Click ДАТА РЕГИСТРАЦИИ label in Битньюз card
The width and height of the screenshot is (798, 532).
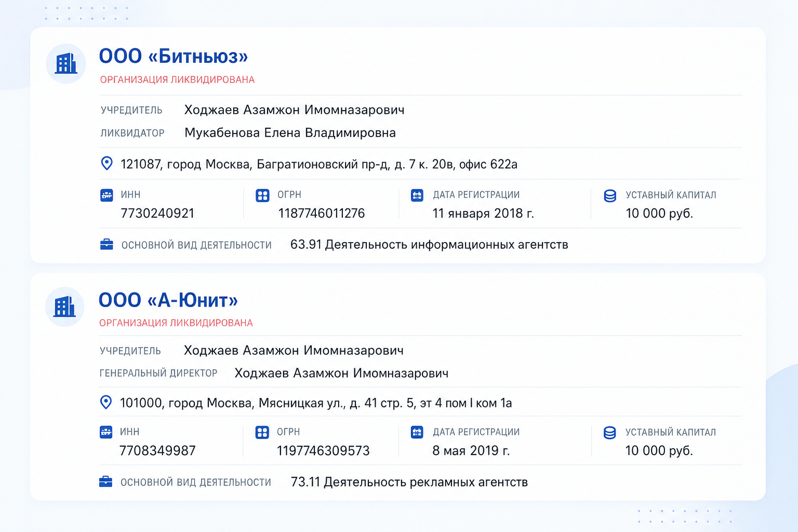[476, 195]
